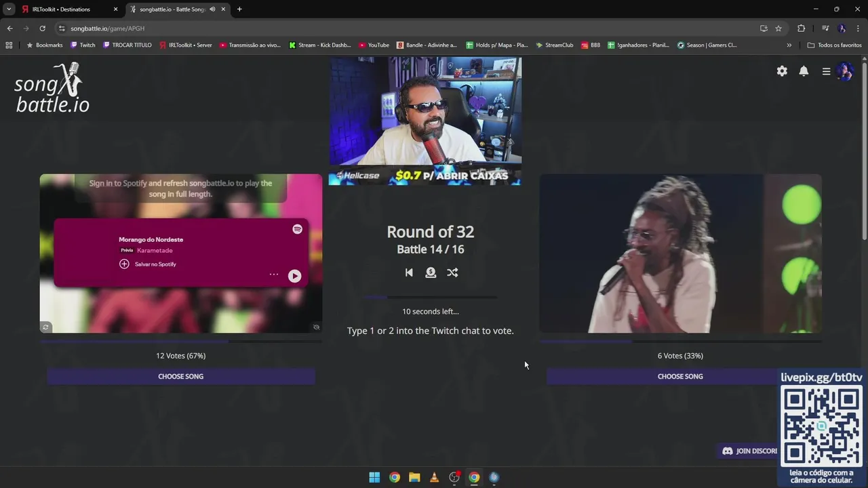Open the user profile avatar on page
The height and width of the screenshot is (488, 868).
[845, 71]
